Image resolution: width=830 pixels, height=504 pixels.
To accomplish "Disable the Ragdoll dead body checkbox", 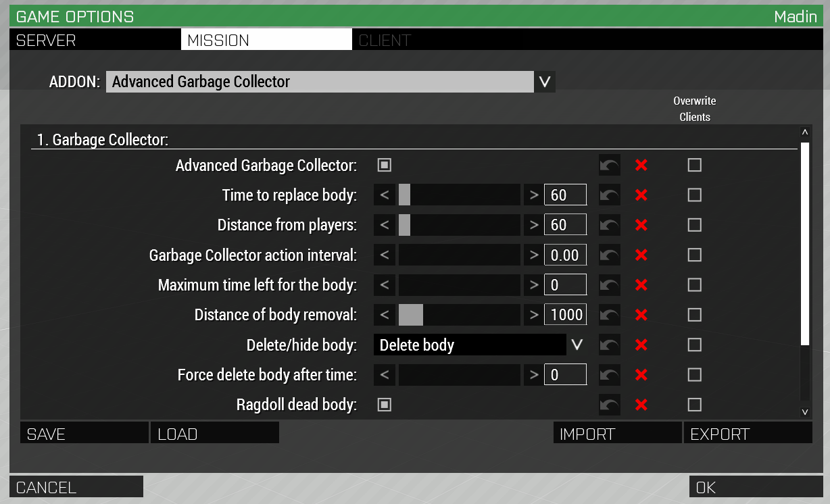I will 385,405.
